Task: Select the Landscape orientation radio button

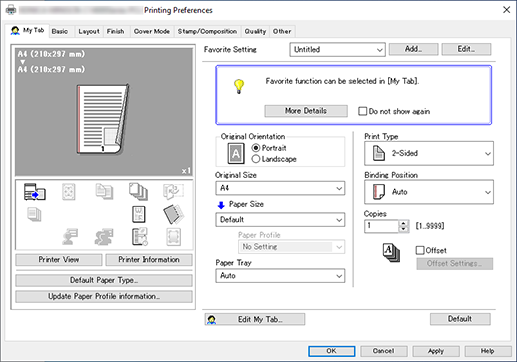Action: point(256,159)
